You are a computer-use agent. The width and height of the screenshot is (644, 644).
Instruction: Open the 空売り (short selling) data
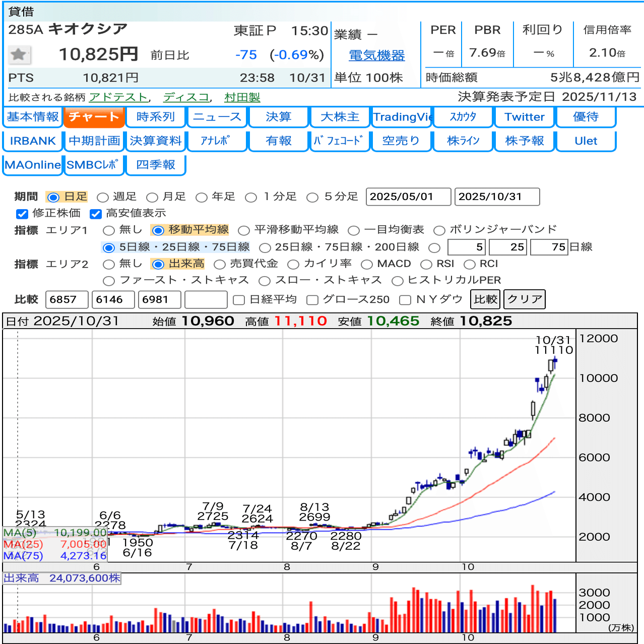pos(401,141)
